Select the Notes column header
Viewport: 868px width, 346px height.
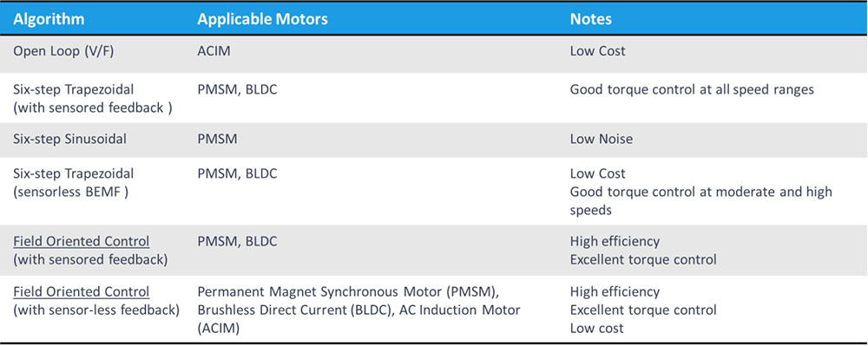(590, 19)
